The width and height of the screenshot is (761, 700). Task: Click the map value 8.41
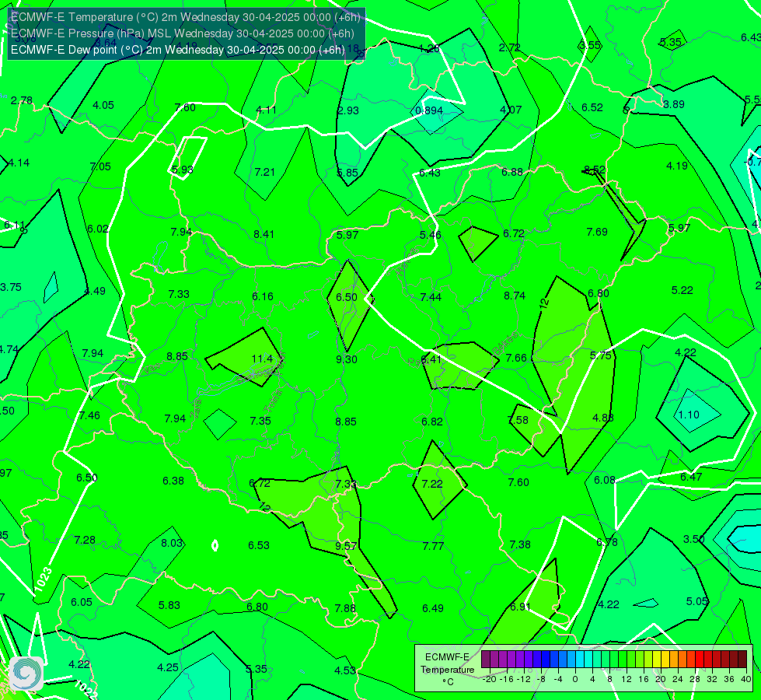264,234
